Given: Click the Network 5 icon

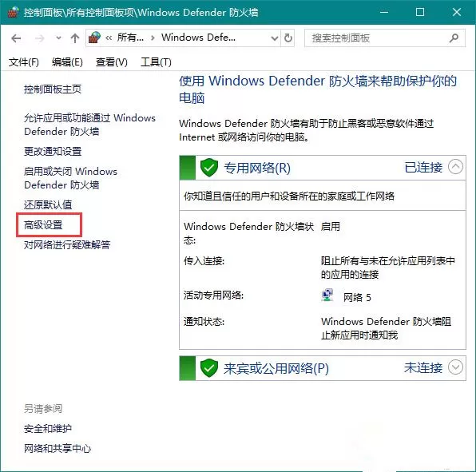Looking at the screenshot, I should click(x=327, y=295).
